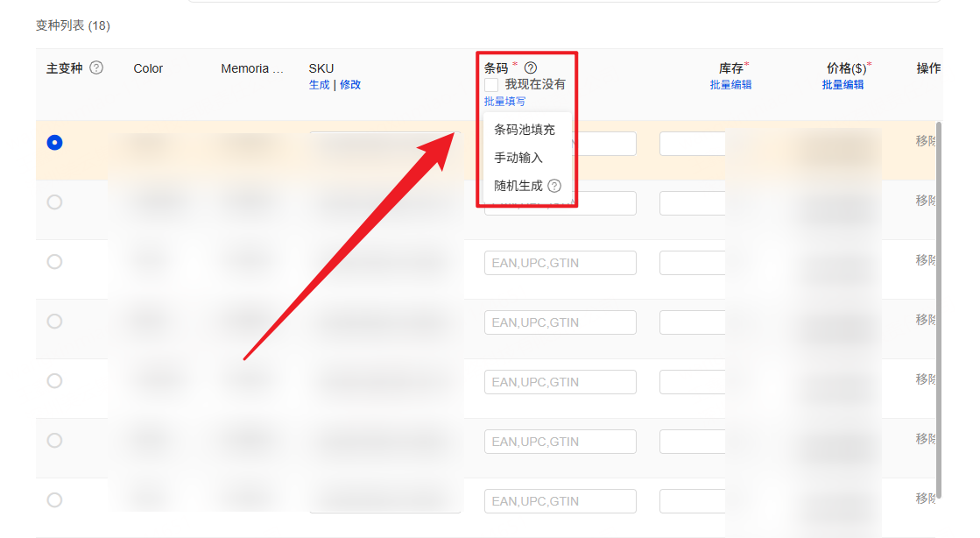980x538 pixels.
Task: Choose 随机生成 from the menu
Action: [518, 186]
